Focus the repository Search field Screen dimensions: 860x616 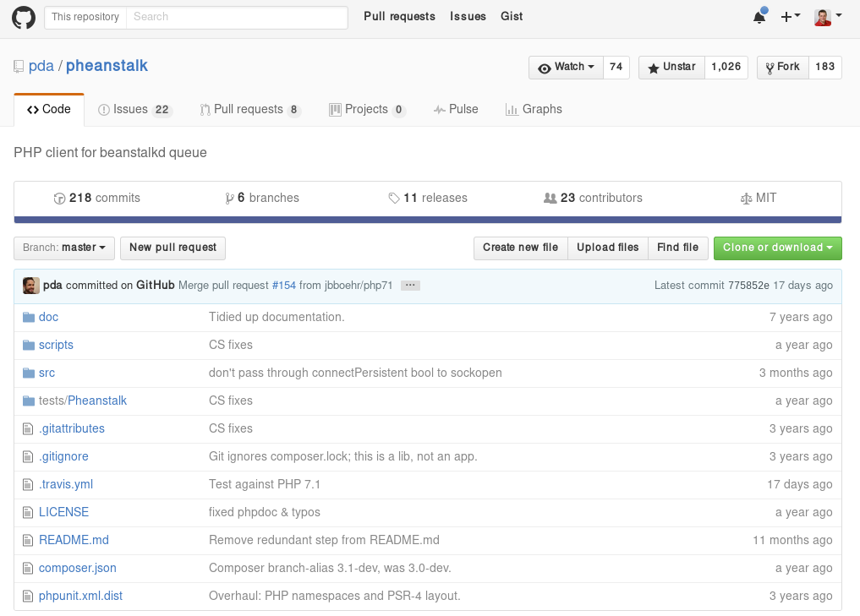(237, 17)
